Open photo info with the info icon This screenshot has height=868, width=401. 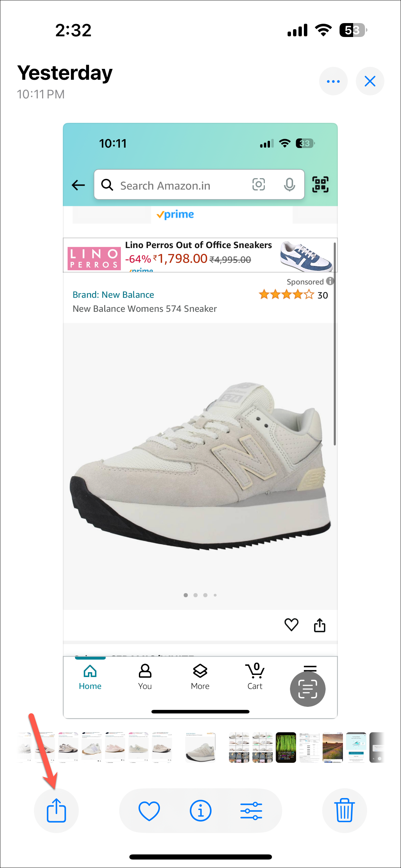(200, 810)
